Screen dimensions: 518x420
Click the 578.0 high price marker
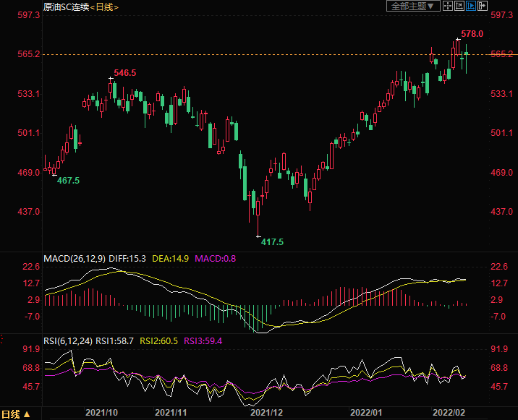[x=472, y=34]
